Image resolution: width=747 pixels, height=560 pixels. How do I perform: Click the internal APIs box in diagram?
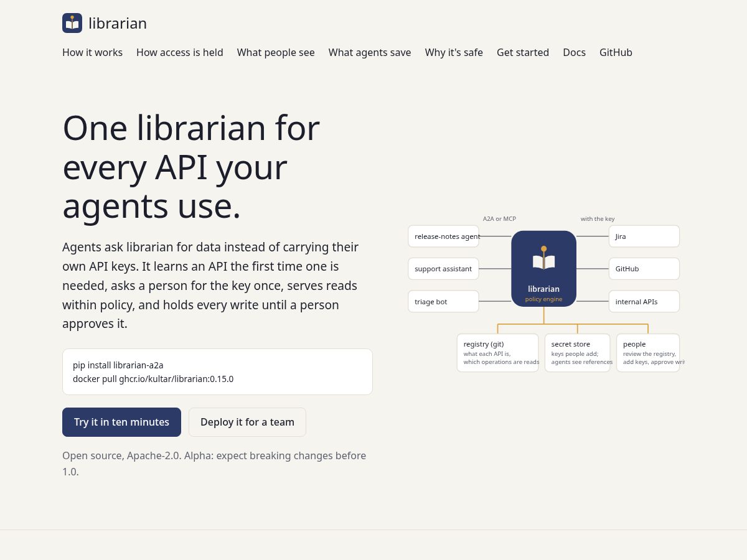644,301
